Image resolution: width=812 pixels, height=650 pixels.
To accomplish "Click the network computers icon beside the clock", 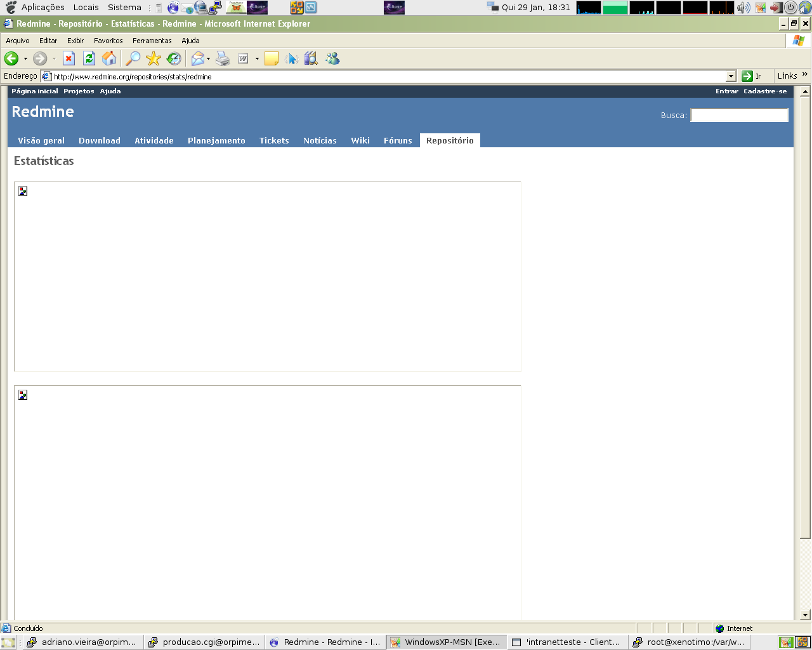I will tap(493, 7).
